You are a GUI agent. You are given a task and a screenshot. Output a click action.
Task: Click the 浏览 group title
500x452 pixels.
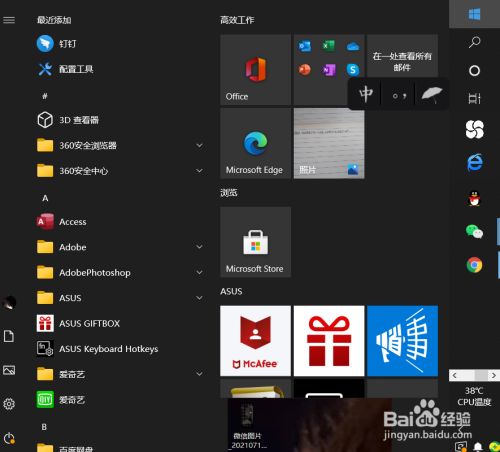pyautogui.click(x=229, y=192)
